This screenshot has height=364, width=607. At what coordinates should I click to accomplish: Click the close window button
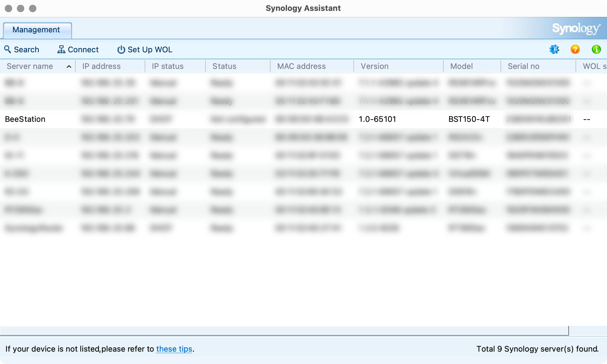pyautogui.click(x=8, y=8)
